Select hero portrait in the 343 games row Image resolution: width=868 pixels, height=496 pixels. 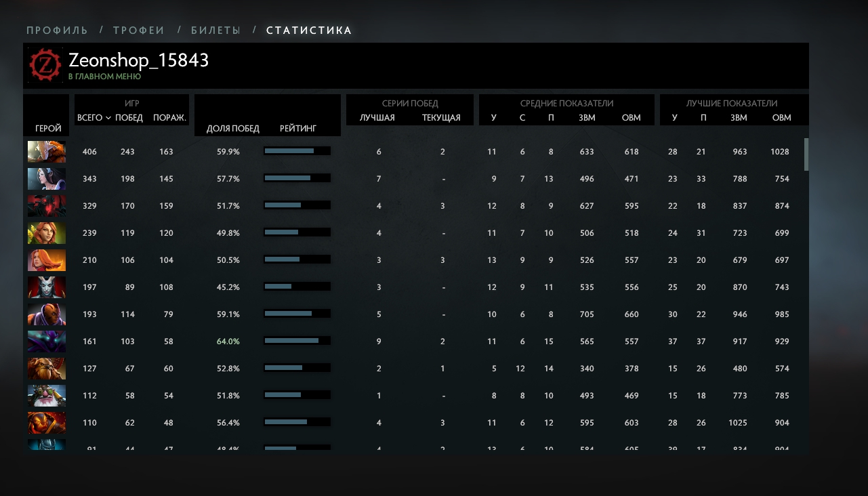click(47, 179)
